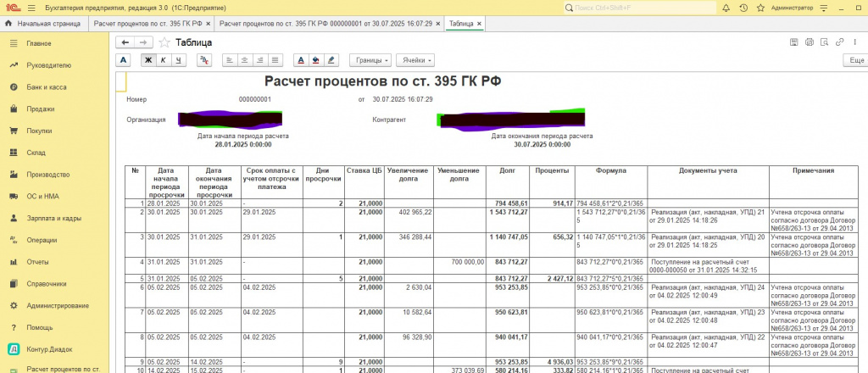Select debt cell 794 458,61
The width and height of the screenshot is (868, 373).
click(509, 203)
